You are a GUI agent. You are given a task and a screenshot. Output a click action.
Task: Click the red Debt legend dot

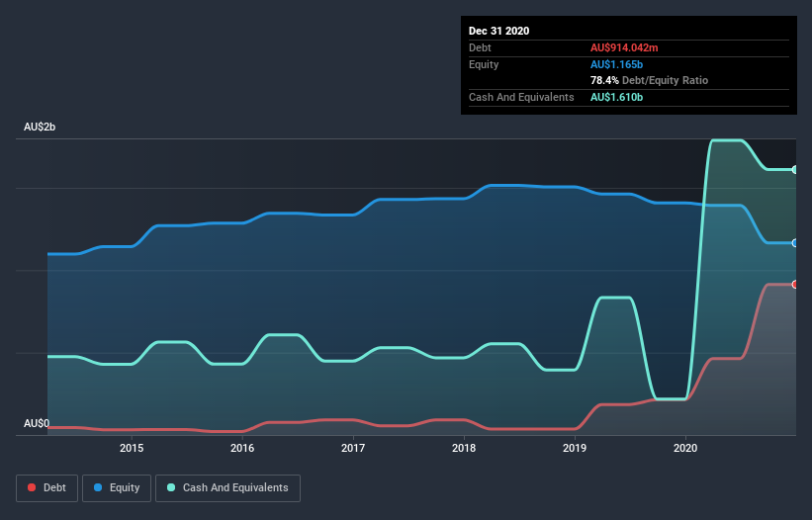pos(32,487)
